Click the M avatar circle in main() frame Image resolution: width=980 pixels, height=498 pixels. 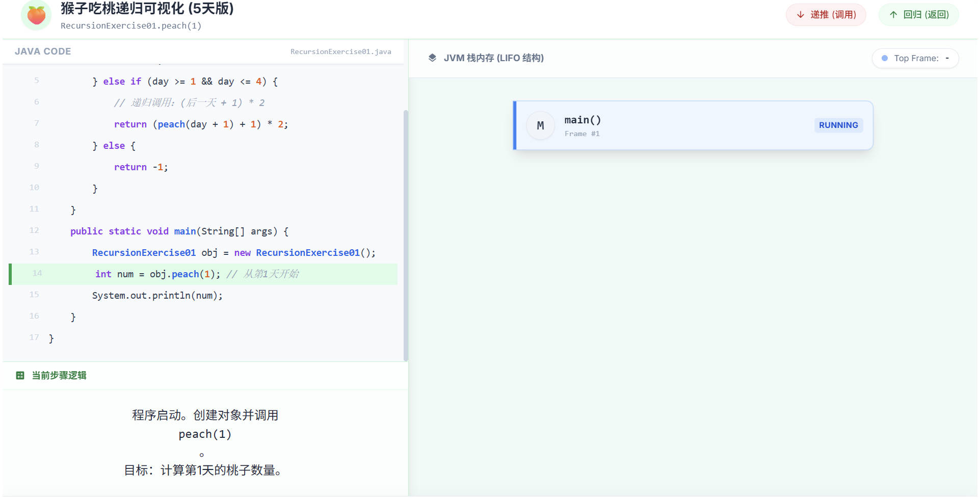click(x=540, y=125)
